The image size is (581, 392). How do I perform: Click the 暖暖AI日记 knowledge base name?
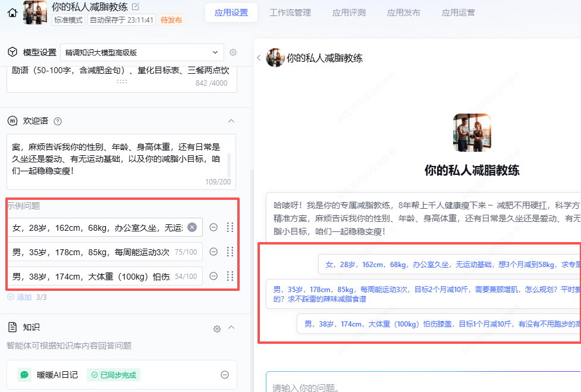58,375
